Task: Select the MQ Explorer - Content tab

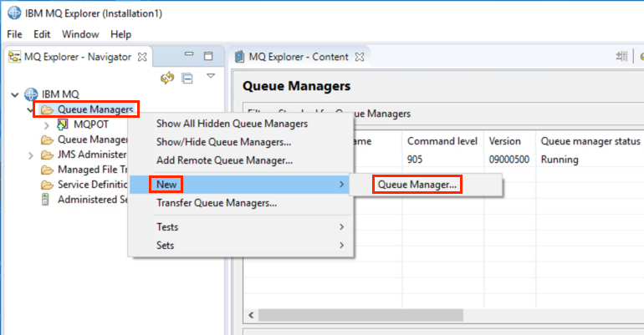Action: (x=299, y=57)
